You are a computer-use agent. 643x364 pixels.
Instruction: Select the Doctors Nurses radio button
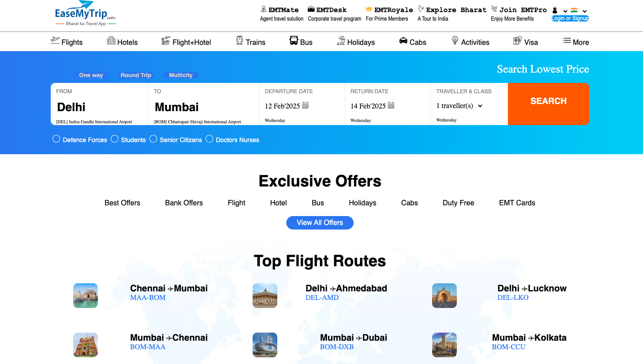209,139
